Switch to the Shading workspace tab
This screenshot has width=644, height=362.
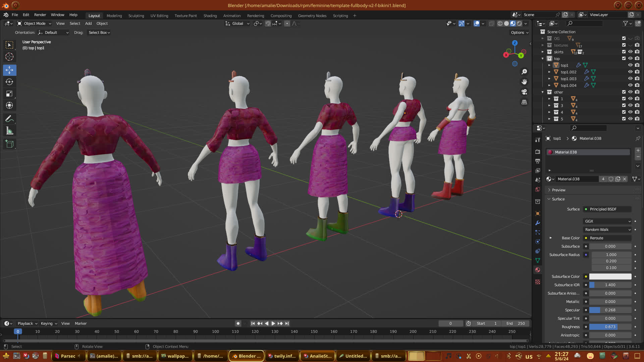tap(210, 16)
